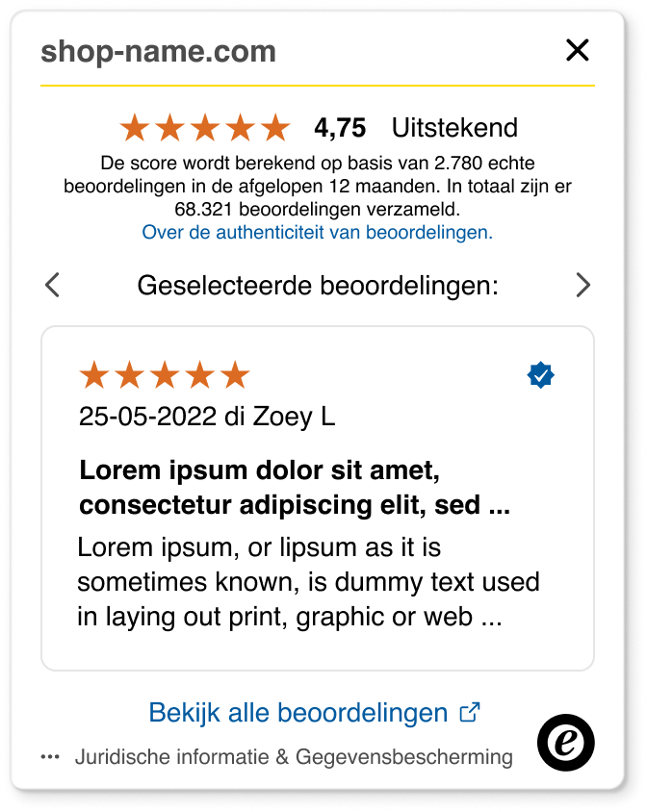Click the blue verified review badge icon
Screen dimensions: 647x812
pyautogui.click(x=540, y=375)
